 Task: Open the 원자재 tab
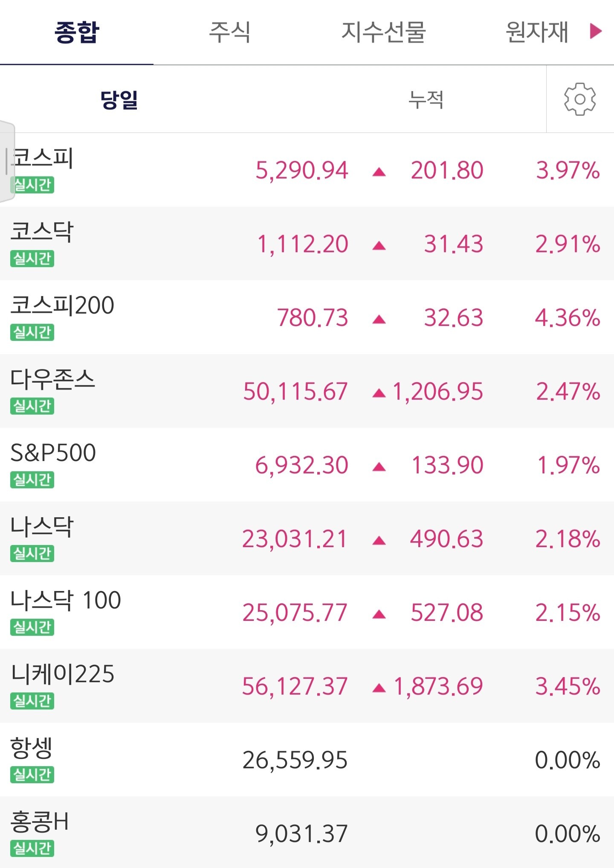537,32
